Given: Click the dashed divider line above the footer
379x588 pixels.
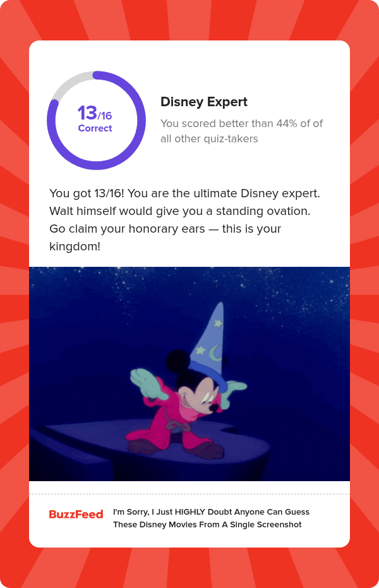Looking at the screenshot, I should (x=189, y=494).
